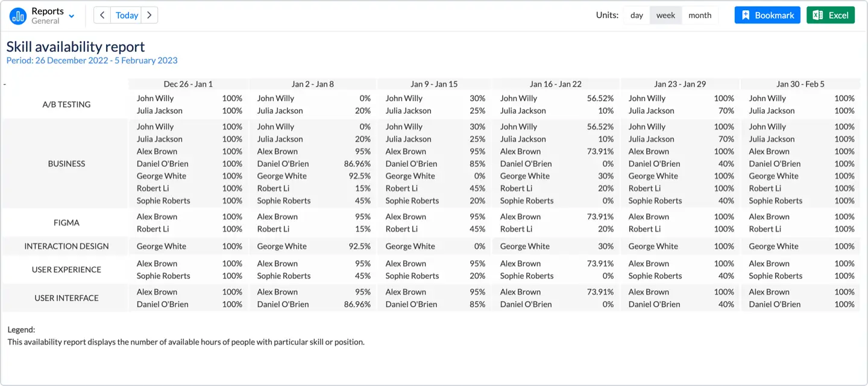Screen dimensions: 868x386
Task: Click the period date range link
Action: pos(92,60)
